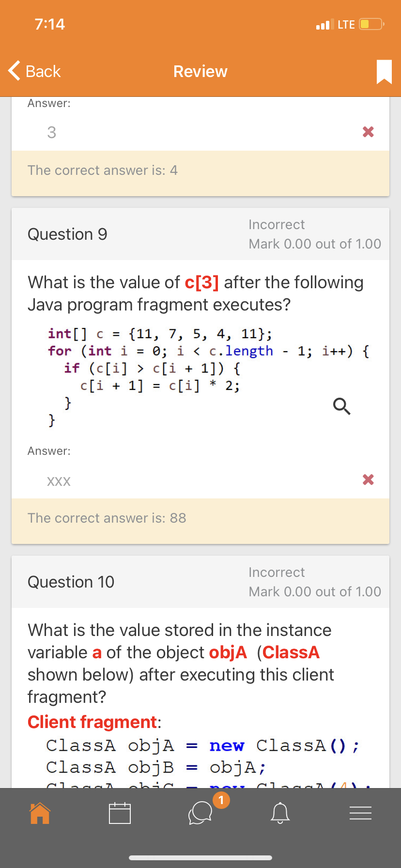The width and height of the screenshot is (401, 868).
Task: Open the calendar tab icon
Action: tap(120, 813)
